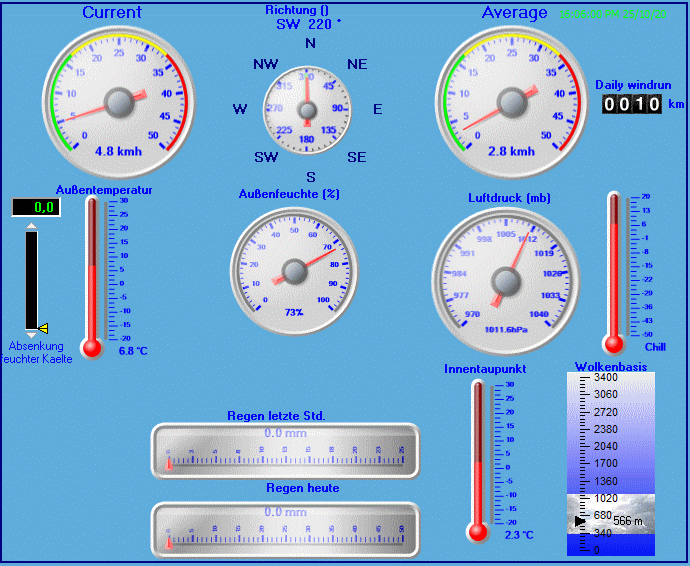
Task: Click the Außenfeuchte humidity gauge
Action: (294, 271)
